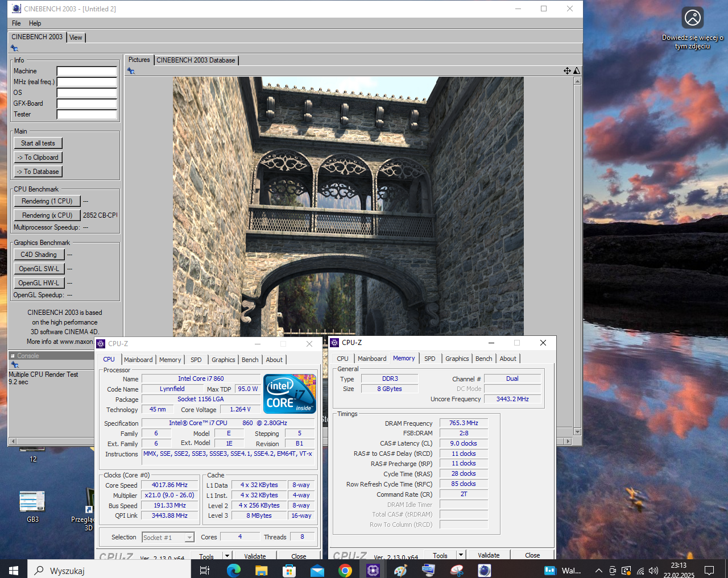Screen dimensions: 728x578
Task: Click the Machine input field
Action: click(x=87, y=71)
